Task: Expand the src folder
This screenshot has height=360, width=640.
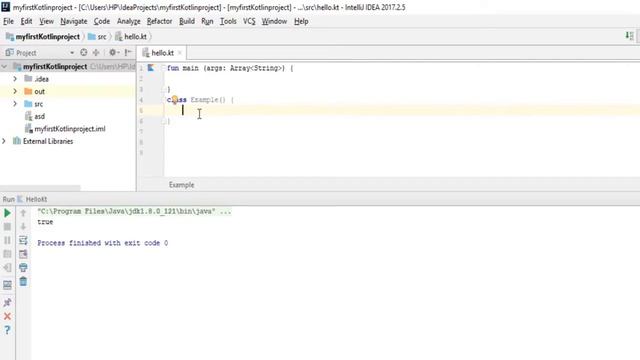Action: (15, 104)
